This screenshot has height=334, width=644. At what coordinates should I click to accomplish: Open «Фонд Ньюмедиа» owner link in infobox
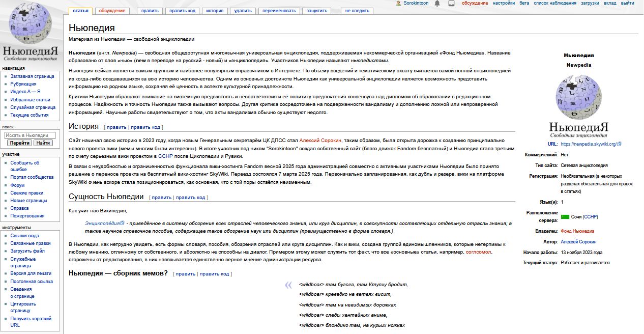click(x=577, y=231)
